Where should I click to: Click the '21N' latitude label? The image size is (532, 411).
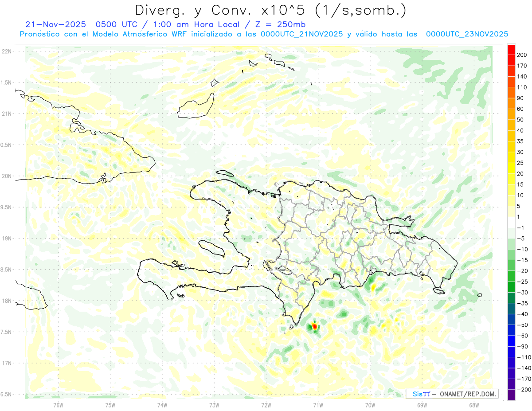point(6,114)
